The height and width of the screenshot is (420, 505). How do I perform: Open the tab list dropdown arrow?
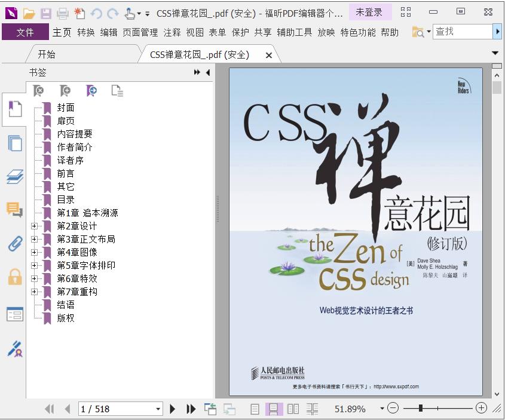point(495,53)
